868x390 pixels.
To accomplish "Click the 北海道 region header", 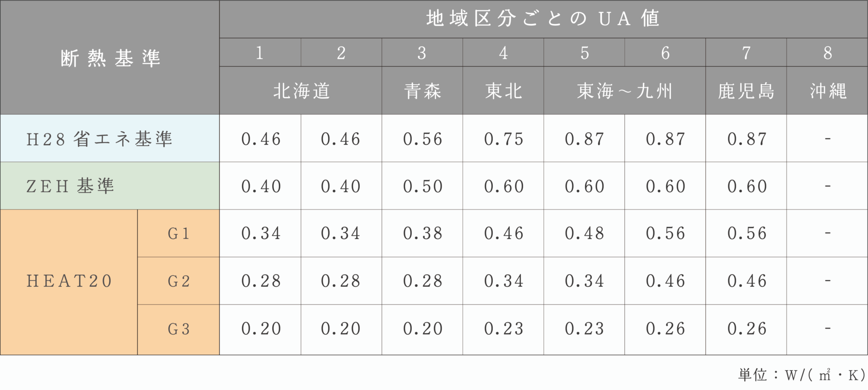I will (x=301, y=91).
